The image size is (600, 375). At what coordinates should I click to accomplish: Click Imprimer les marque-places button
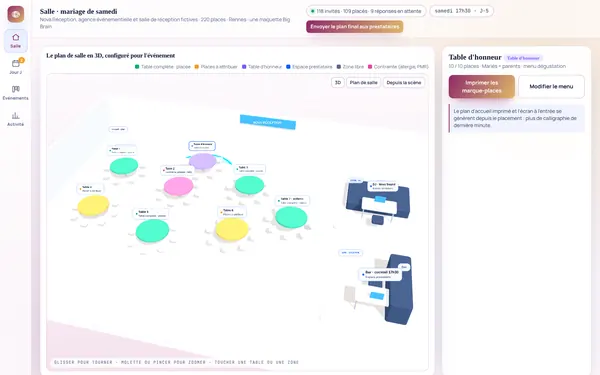[x=481, y=86]
